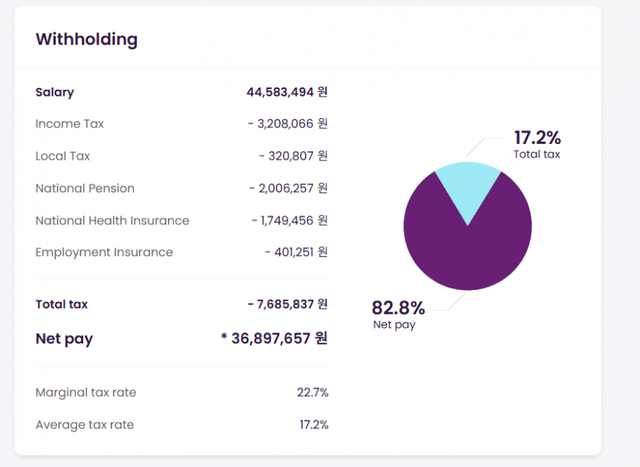Viewport: 640px width, 467px height.
Task: Click the light blue Total tax pie slice
Action: [x=467, y=185]
